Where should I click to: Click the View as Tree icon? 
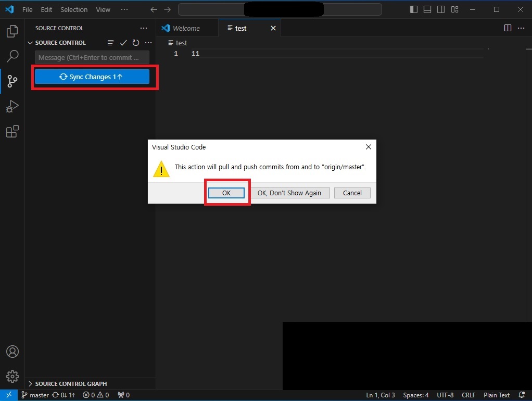110,43
